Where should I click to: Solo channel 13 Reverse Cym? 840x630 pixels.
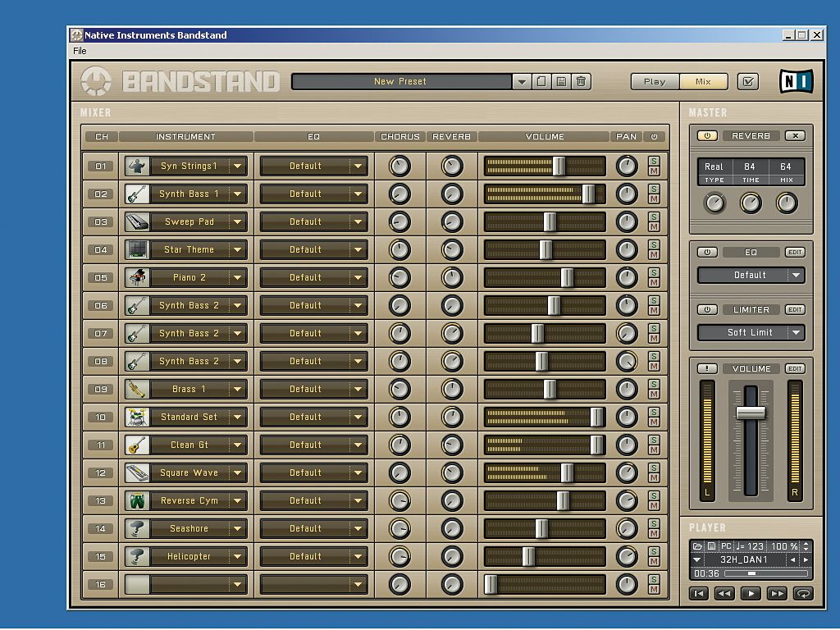tap(654, 495)
